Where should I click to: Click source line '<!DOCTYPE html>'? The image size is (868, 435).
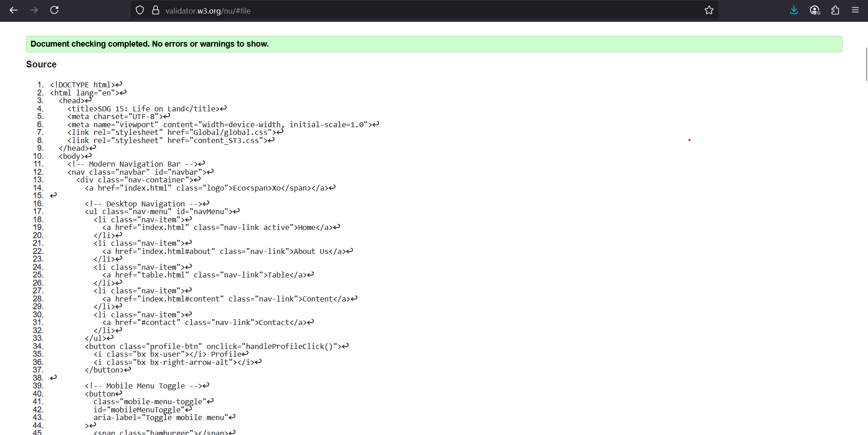86,85
